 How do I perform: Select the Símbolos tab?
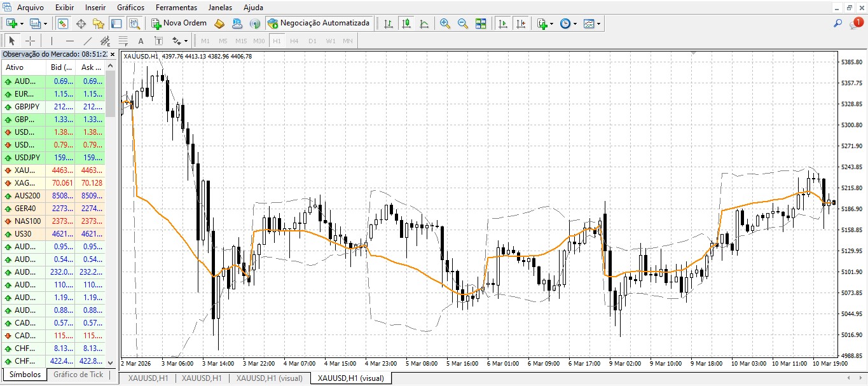[25, 375]
